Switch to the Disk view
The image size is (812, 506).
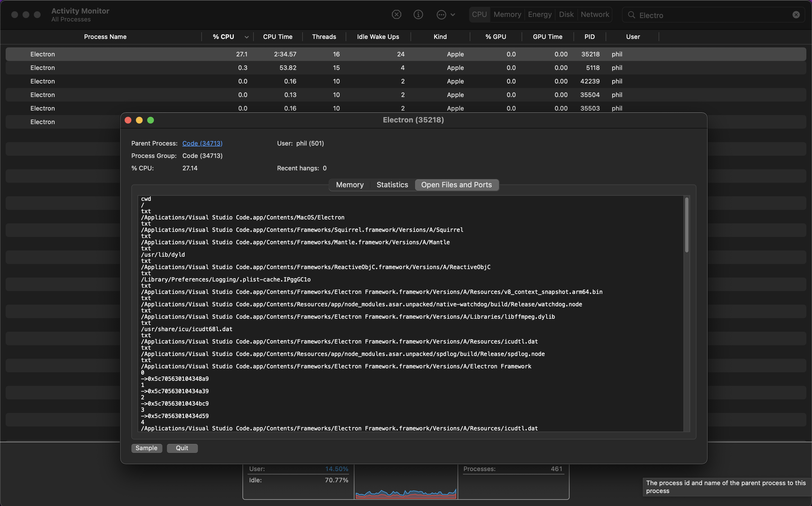566,14
